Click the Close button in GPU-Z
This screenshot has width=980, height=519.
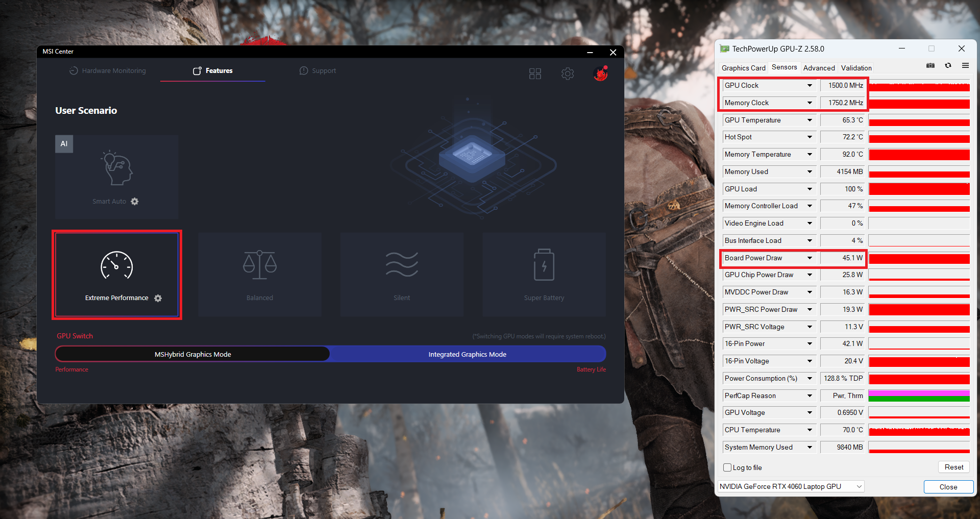tap(948, 487)
